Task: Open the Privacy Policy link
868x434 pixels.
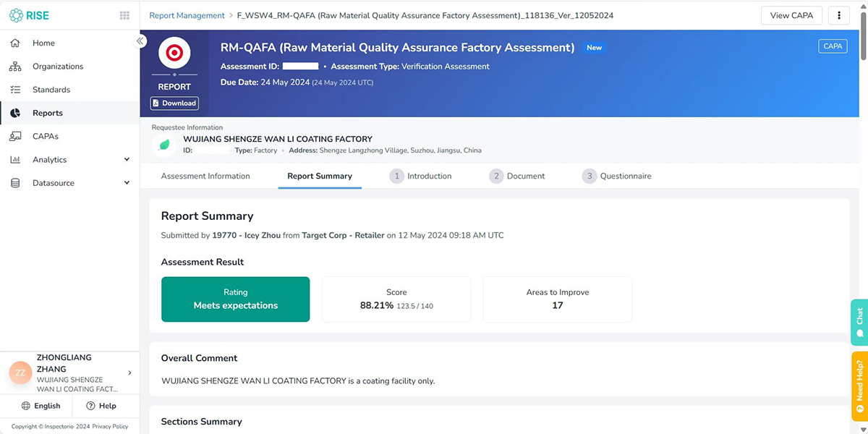Action: tap(110, 427)
